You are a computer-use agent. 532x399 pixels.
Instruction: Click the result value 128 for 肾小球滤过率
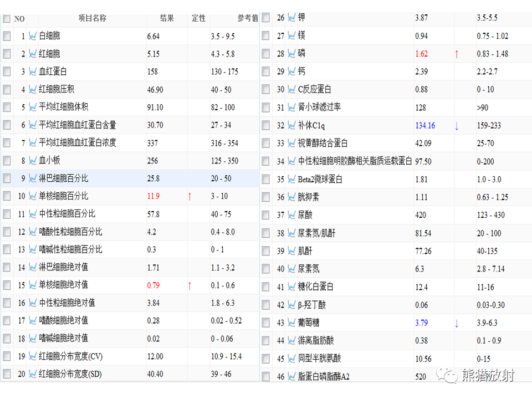coord(421,108)
